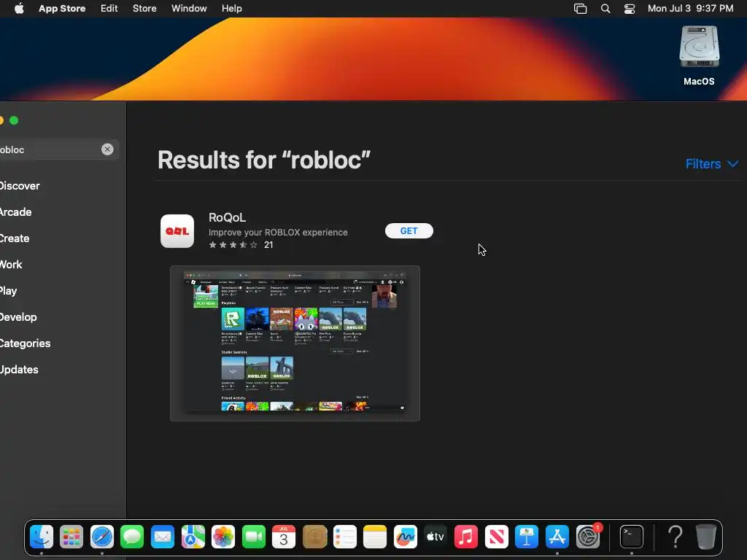
Task: Go to Create in the sidebar
Action: (15, 238)
